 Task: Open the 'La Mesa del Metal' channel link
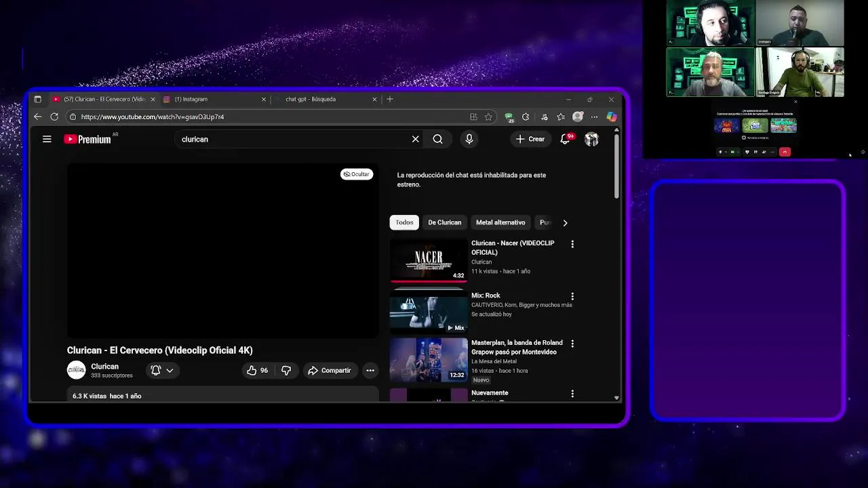(x=498, y=361)
